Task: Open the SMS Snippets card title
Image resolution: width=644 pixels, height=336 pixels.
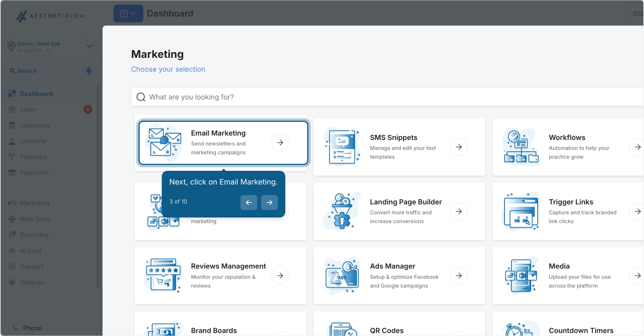Action: (x=394, y=138)
